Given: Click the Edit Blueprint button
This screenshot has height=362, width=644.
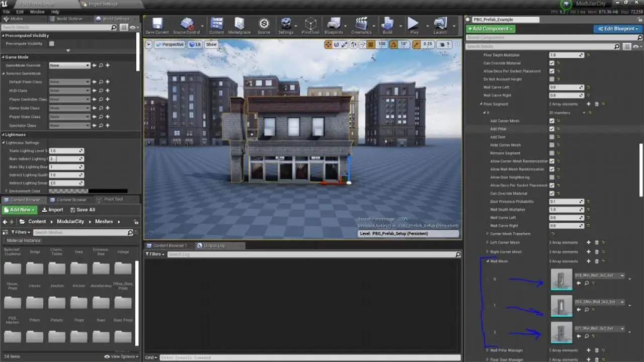Looking at the screenshot, I should click(616, 29).
